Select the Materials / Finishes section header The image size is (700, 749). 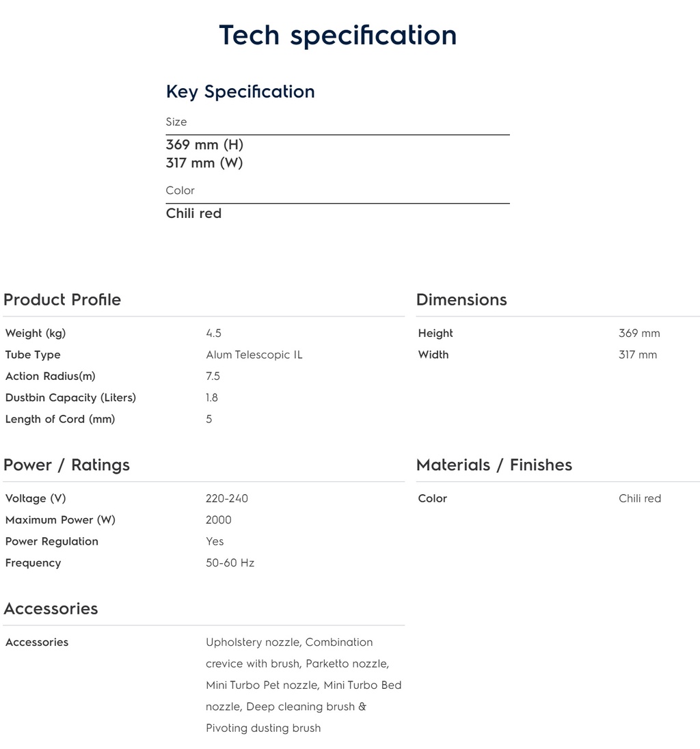pyautogui.click(x=494, y=465)
